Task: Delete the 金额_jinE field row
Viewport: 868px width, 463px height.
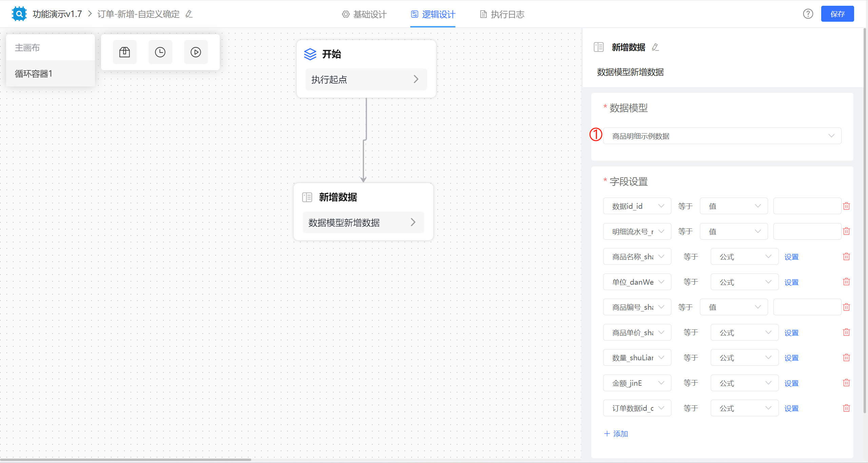Action: 846,383
